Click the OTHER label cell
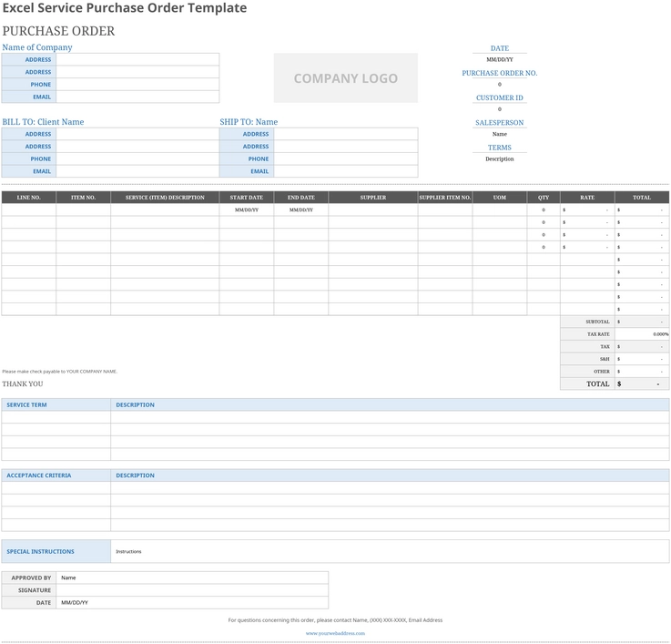This screenshot has height=644, width=671. click(x=587, y=372)
